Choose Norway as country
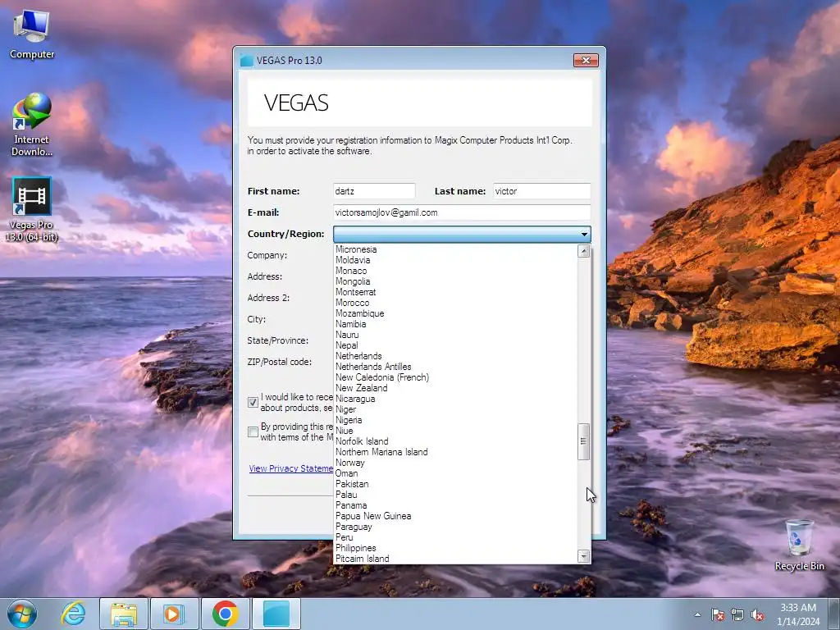The width and height of the screenshot is (840, 630). 455,463
